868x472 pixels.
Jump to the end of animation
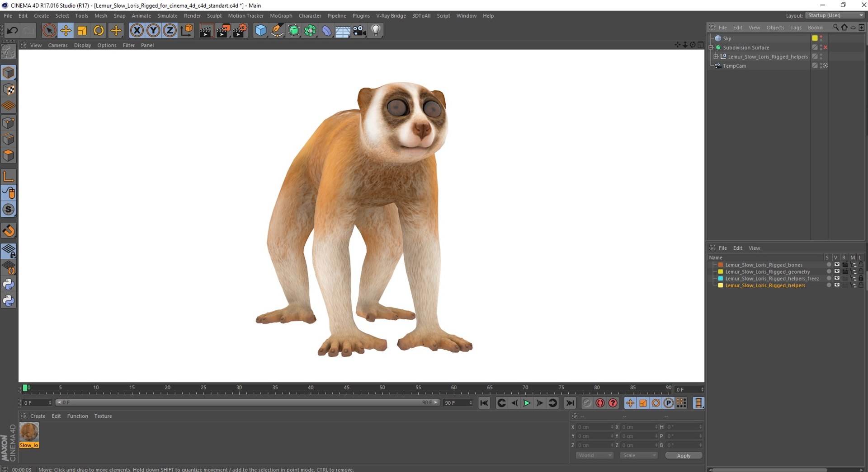tap(570, 403)
